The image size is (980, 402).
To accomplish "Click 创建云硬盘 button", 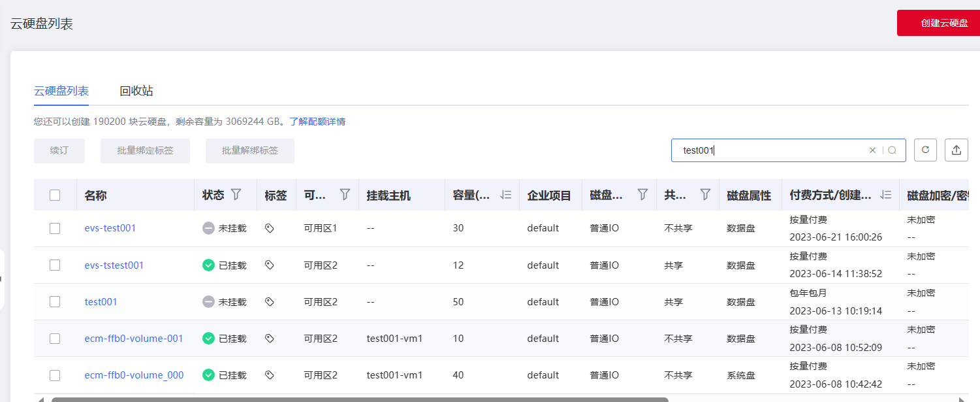I will tap(939, 23).
